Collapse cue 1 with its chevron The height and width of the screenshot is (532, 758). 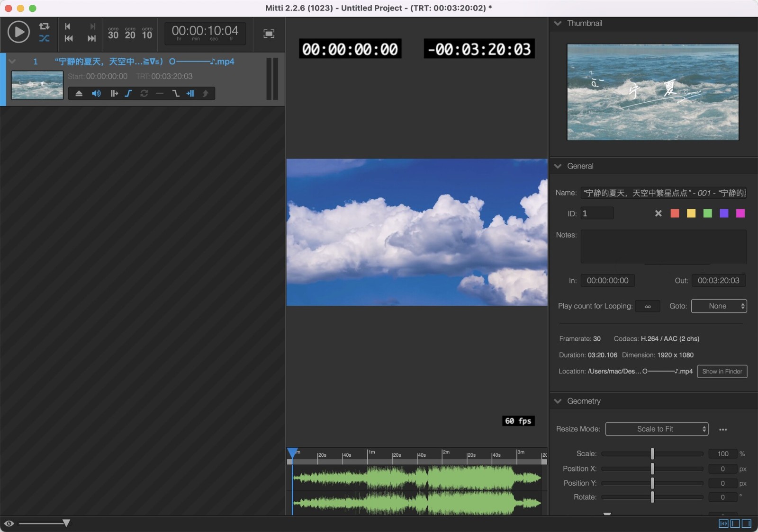coord(12,62)
